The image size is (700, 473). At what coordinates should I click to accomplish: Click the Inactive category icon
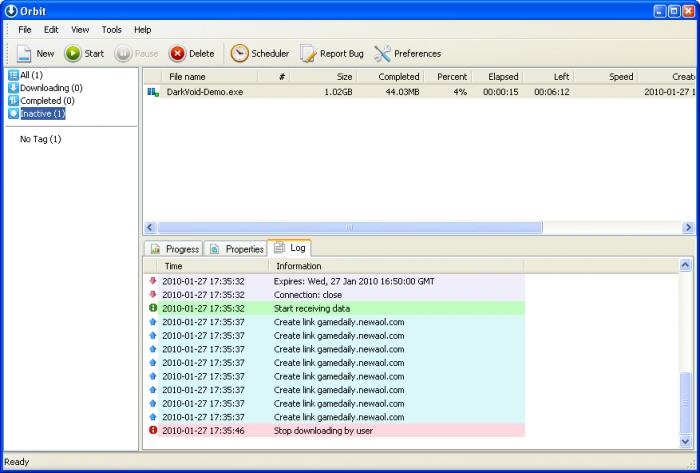click(13, 114)
